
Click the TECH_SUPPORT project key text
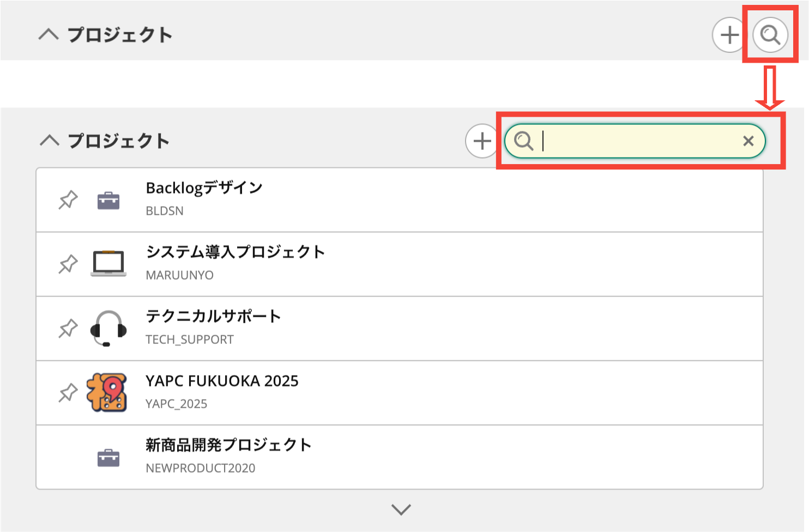pyautogui.click(x=190, y=340)
